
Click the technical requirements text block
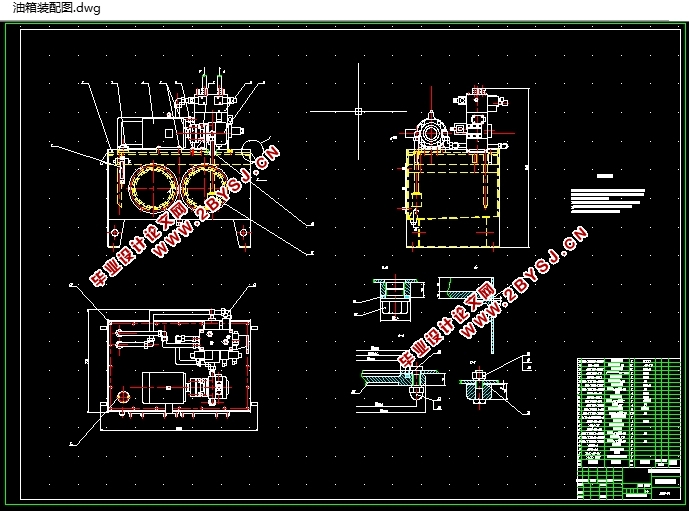tap(607, 201)
